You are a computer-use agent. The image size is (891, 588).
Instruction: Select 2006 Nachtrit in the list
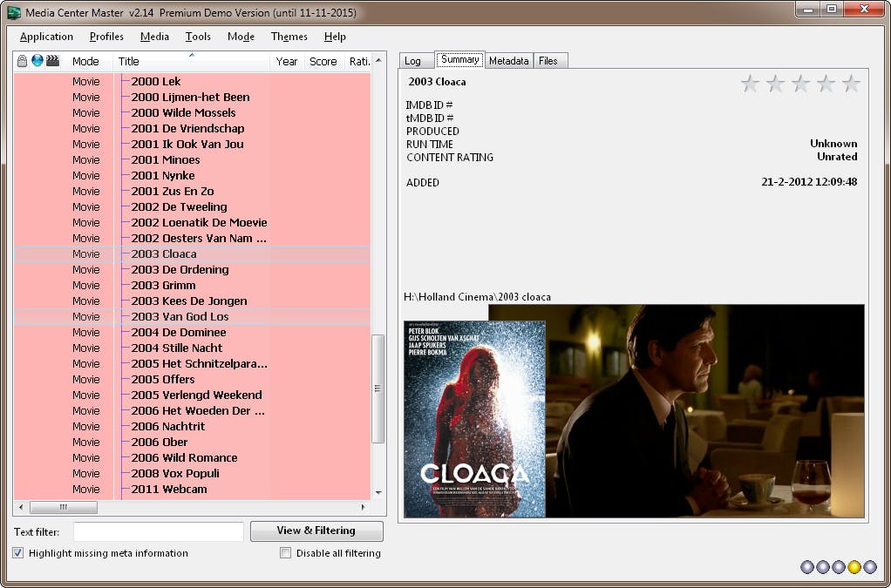click(x=192, y=426)
